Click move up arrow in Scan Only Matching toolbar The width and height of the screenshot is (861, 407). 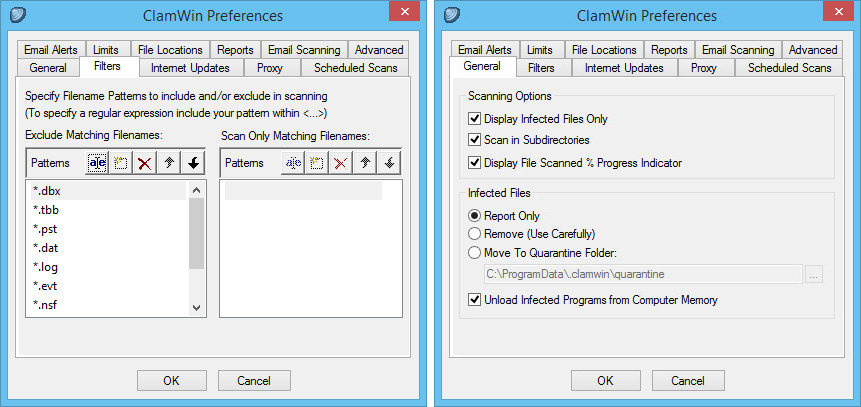coord(364,163)
